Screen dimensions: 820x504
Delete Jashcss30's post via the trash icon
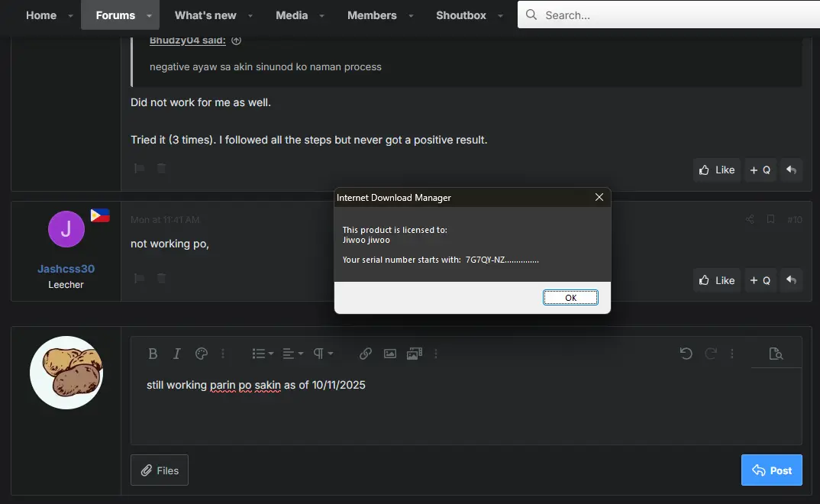click(162, 278)
